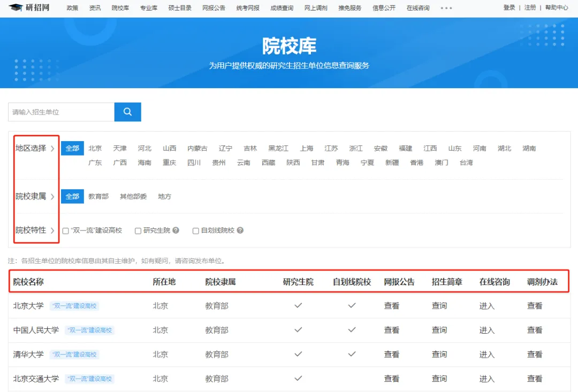The height and width of the screenshot is (392, 578).
Task: Filter region by 台湾
Action: [466, 163]
